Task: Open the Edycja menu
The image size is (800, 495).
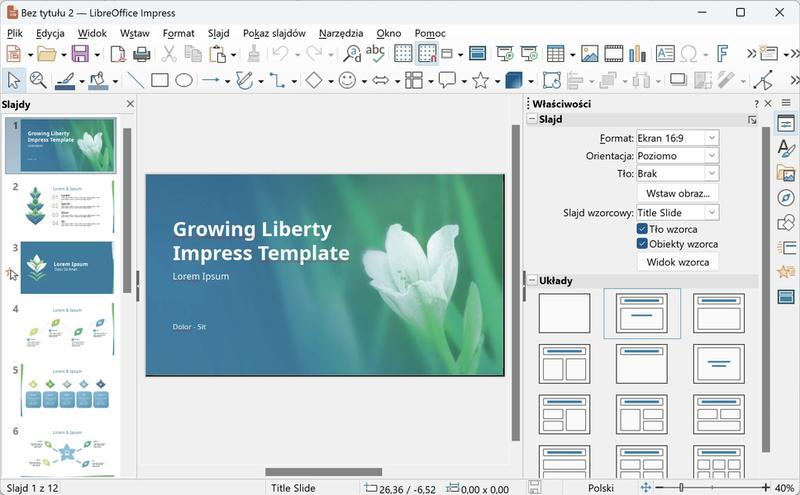Action: coord(50,33)
